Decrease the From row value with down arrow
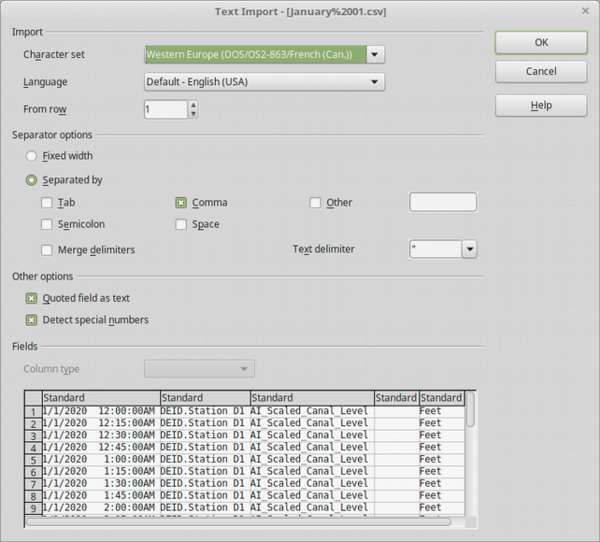The image size is (600, 542). coord(193,114)
